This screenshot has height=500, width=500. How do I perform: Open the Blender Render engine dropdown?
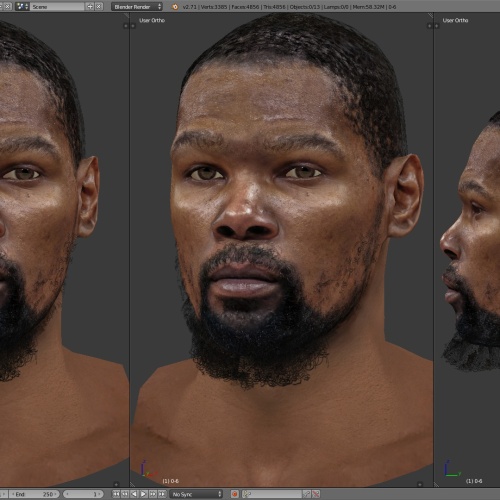click(x=137, y=6)
